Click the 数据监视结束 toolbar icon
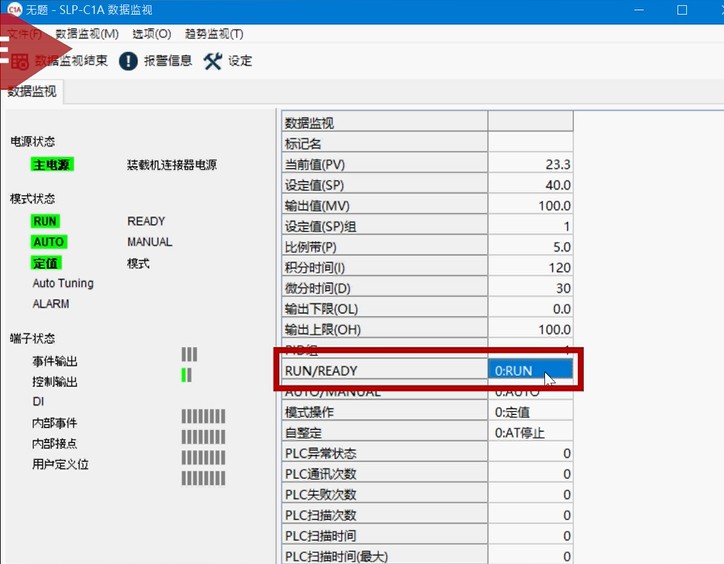 coord(19,61)
